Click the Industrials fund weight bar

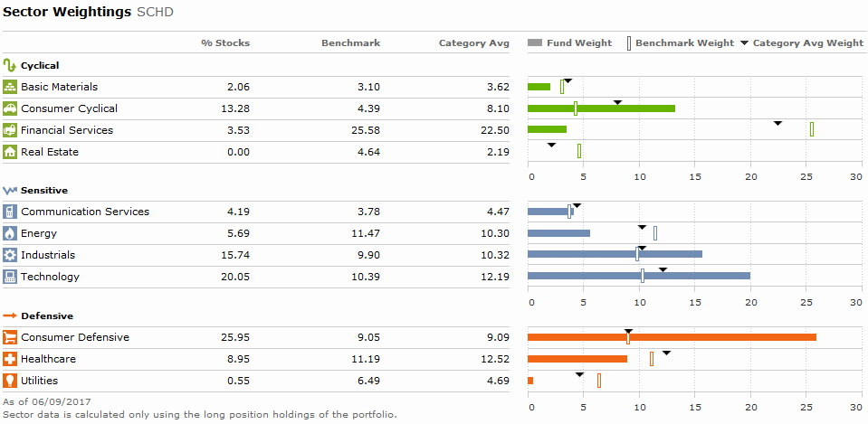[615, 254]
